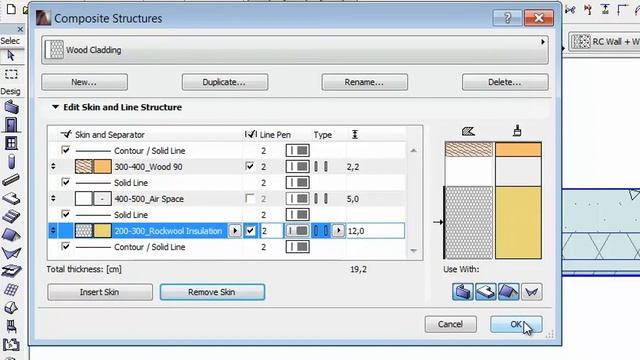Toggle Use With Wall icon

pyautogui.click(x=462, y=292)
